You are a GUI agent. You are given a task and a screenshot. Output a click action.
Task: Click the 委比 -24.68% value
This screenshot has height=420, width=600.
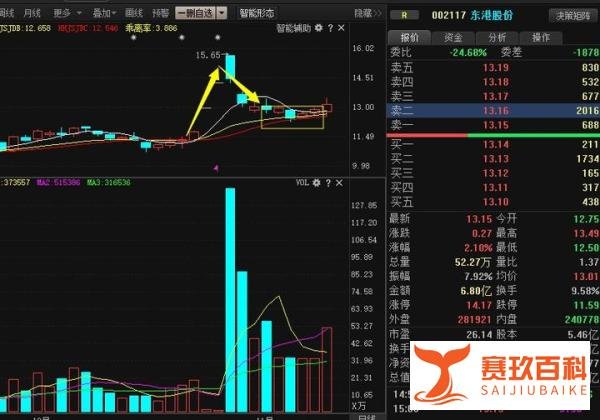click(468, 52)
